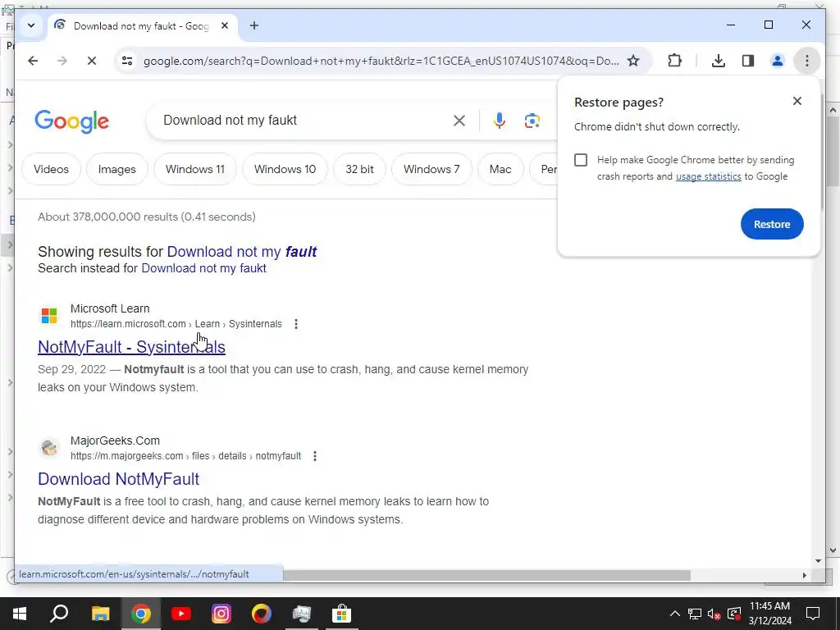Viewport: 840px width, 630px height.
Task: Open the side panel icon
Action: point(748,61)
